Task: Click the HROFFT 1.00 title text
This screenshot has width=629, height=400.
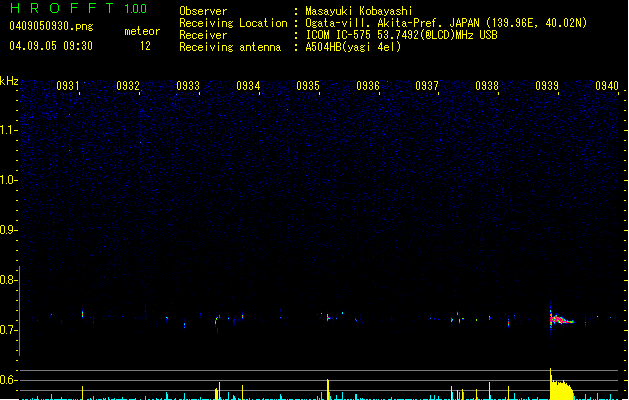Action: (x=79, y=8)
